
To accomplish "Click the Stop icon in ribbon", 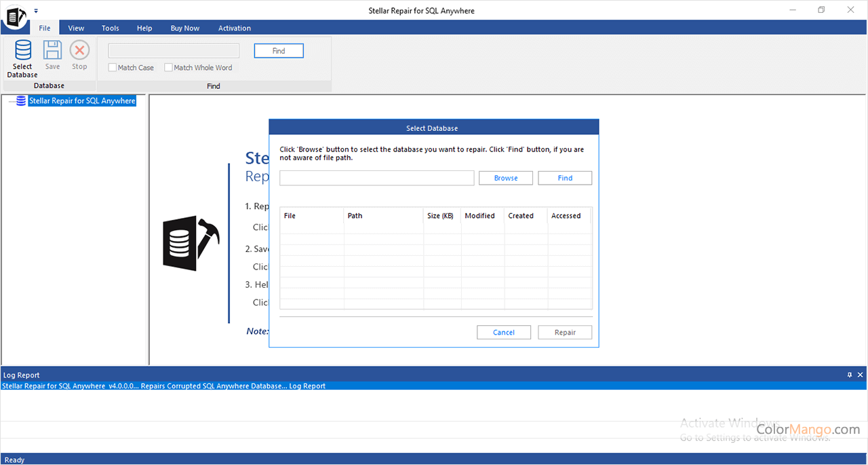I will pyautogui.click(x=79, y=50).
